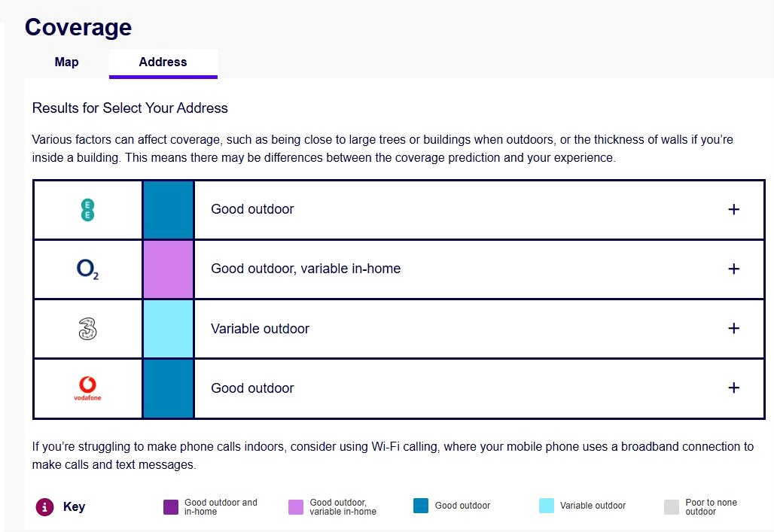Click the Key information icon
The image size is (774, 532).
(x=44, y=507)
